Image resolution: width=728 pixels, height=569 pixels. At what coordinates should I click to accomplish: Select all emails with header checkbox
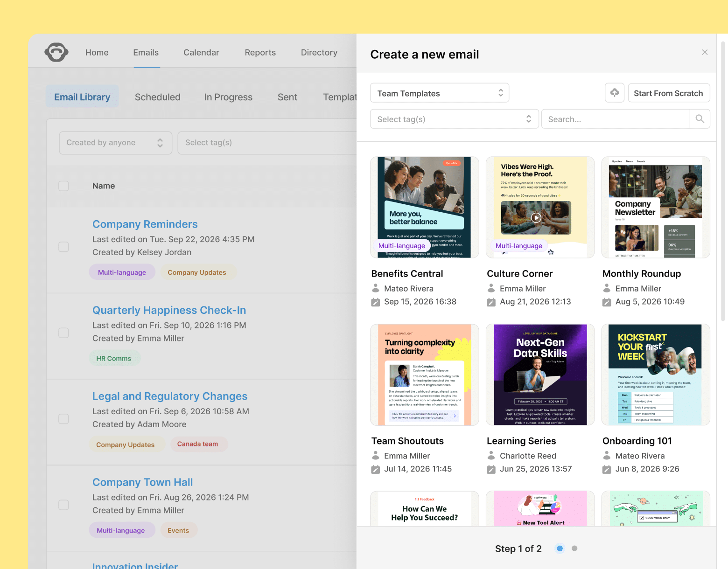tap(63, 186)
